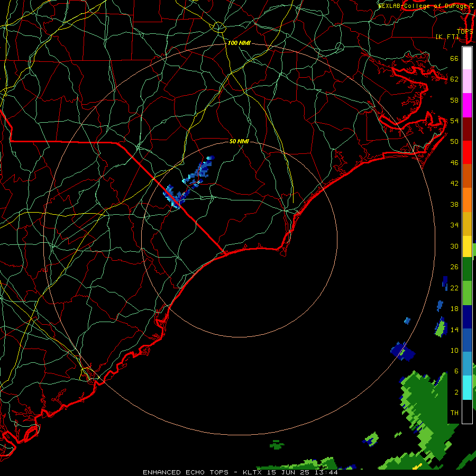Click the 2 legend value

click(456, 392)
